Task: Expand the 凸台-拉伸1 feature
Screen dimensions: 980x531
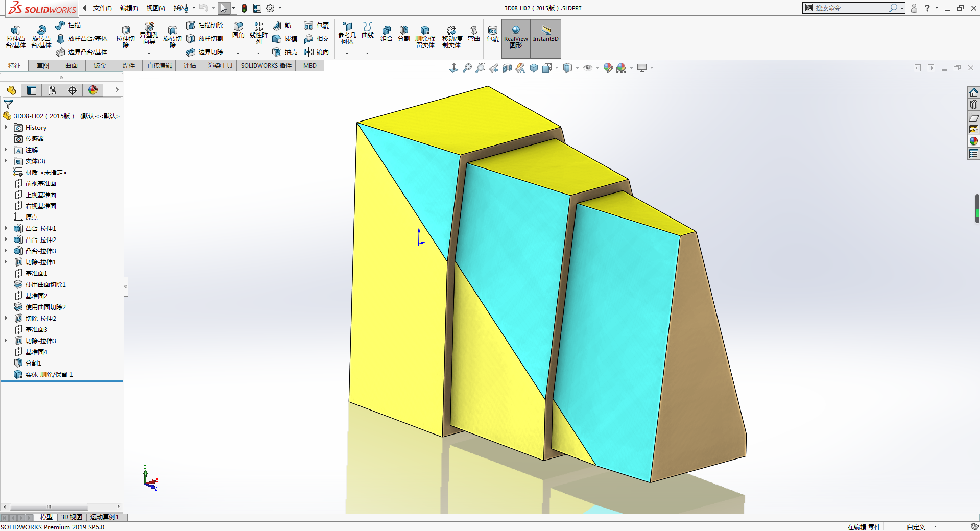Action: coord(6,229)
